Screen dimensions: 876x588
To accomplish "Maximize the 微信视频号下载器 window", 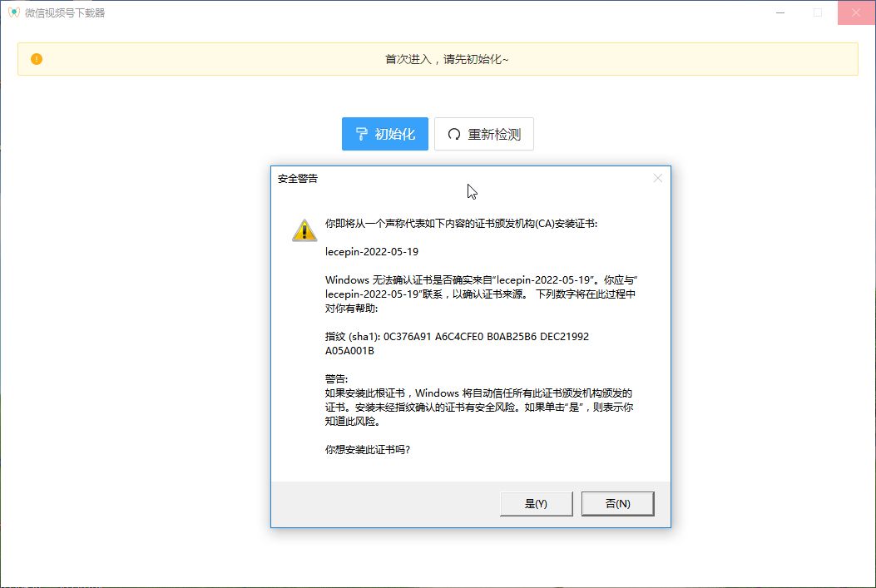I will point(818,12).
